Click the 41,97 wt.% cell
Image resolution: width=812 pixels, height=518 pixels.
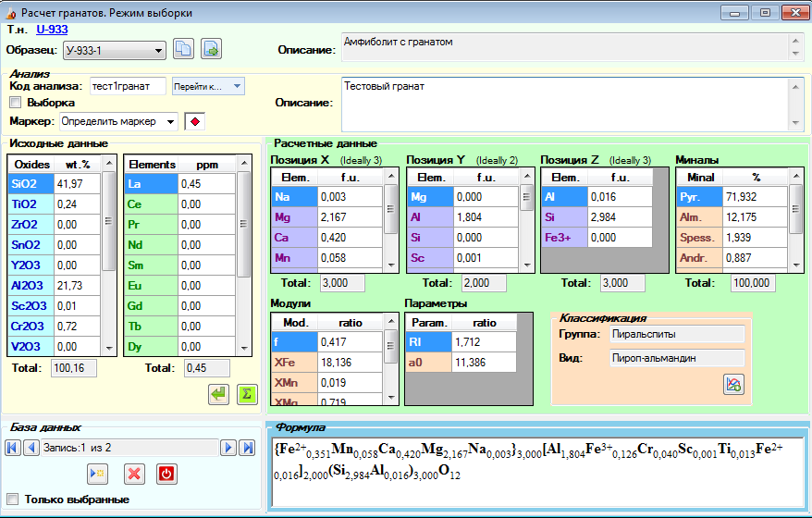pos(77,184)
